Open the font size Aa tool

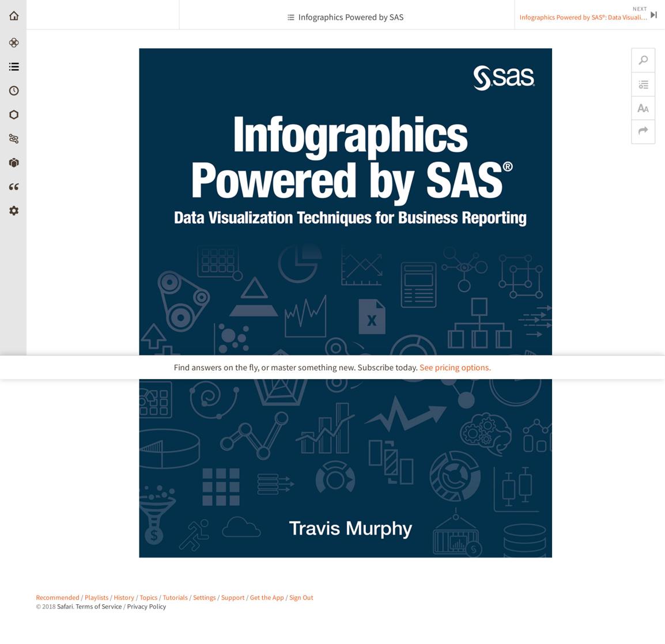pyautogui.click(x=643, y=108)
